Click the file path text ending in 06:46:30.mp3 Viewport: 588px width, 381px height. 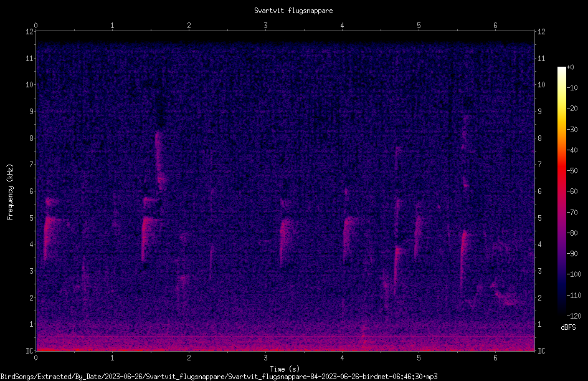click(219, 377)
